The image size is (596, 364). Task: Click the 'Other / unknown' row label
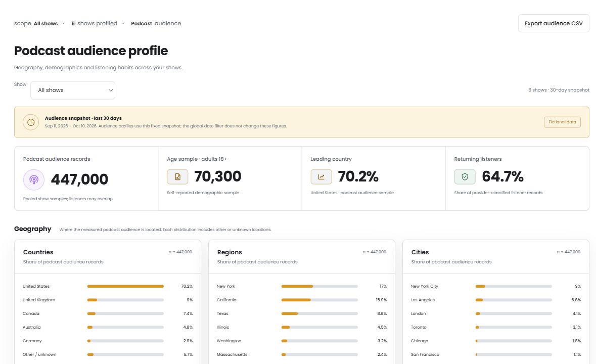pyautogui.click(x=39, y=354)
